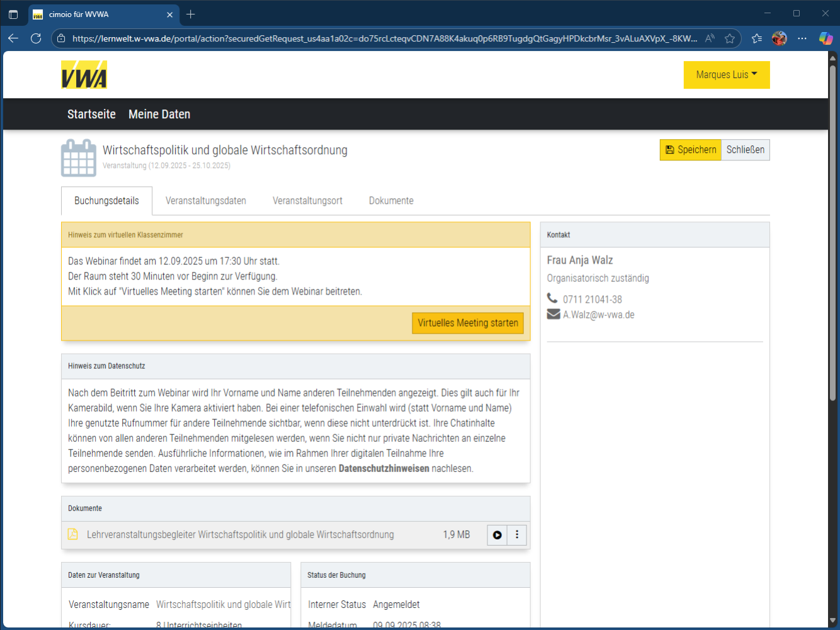
Task: Add the page to favorites via star icon
Action: coord(730,38)
